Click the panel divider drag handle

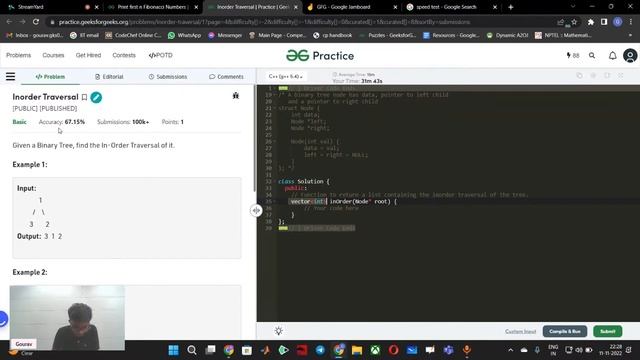tap(256, 210)
